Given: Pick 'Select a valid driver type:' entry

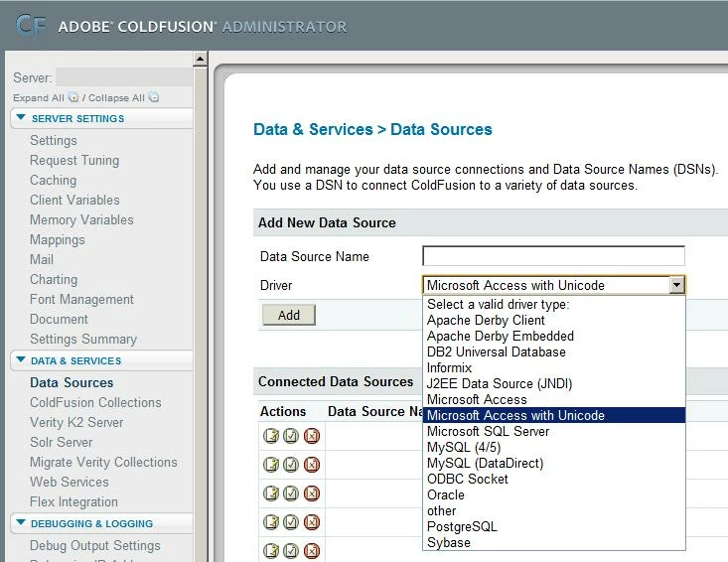Looking at the screenshot, I should (x=554, y=305).
